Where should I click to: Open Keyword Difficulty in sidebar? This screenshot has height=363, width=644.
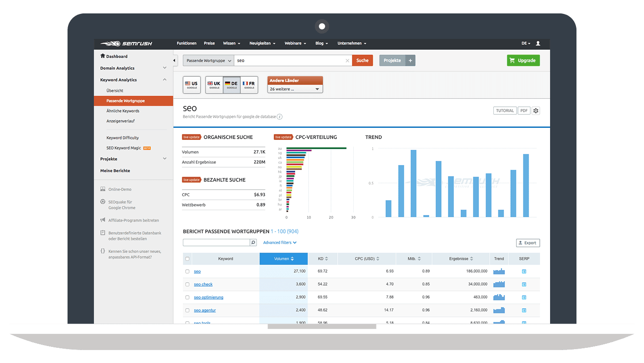click(x=123, y=138)
